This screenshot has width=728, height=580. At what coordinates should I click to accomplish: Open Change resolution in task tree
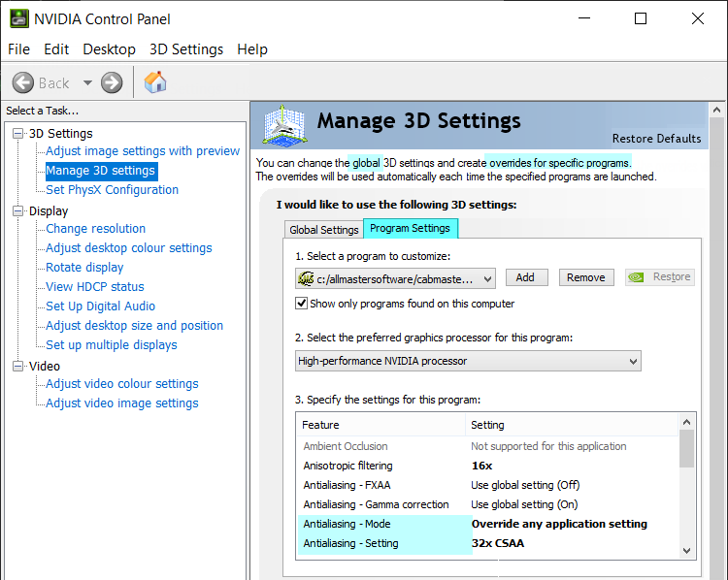click(95, 229)
